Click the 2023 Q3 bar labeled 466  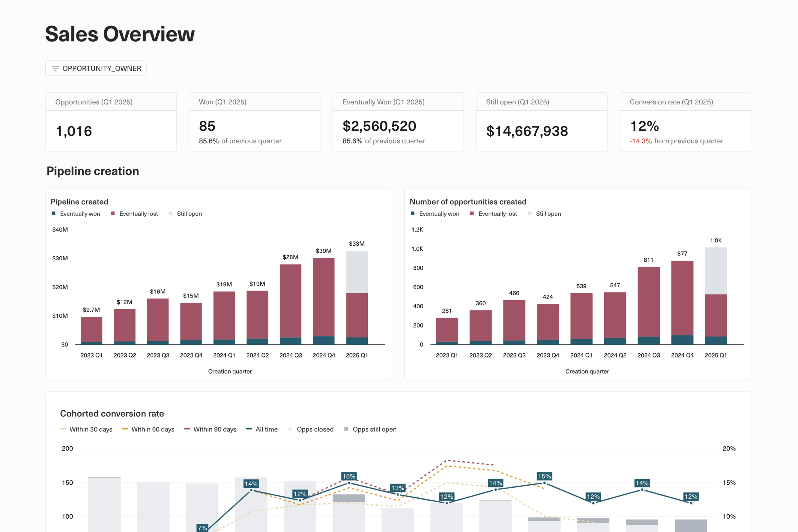click(514, 322)
